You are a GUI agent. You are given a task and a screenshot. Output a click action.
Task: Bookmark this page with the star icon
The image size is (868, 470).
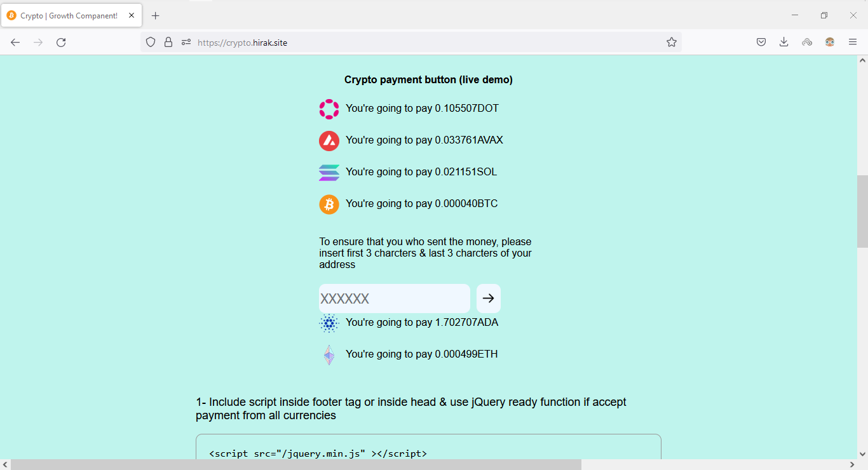(672, 43)
